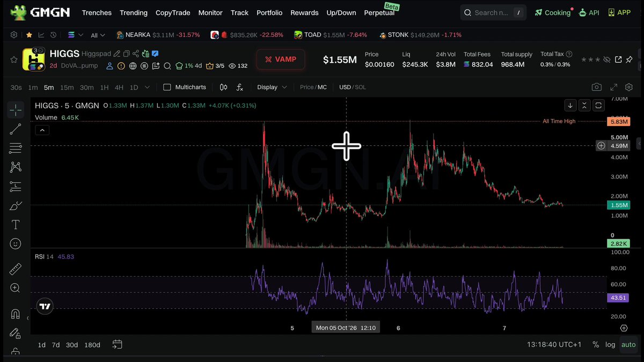Favorite HIGGS with the star icon
Screen dimensions: 644x362
pyautogui.click(x=14, y=60)
